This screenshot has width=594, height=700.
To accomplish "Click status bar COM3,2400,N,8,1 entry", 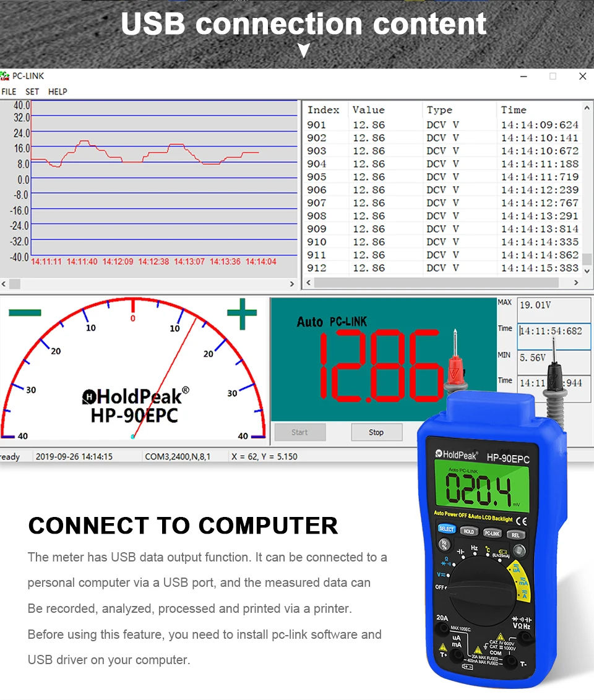I will point(178,457).
